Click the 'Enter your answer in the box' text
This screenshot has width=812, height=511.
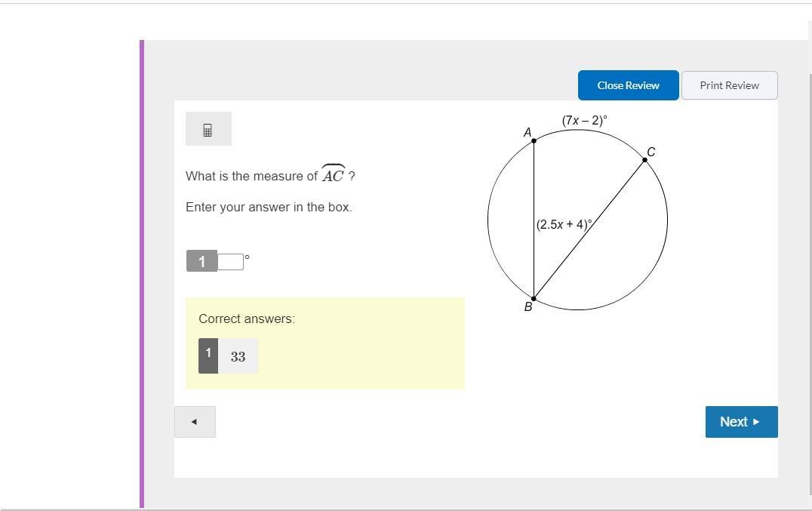269,207
